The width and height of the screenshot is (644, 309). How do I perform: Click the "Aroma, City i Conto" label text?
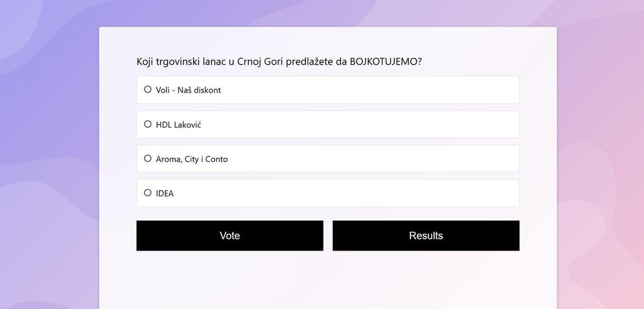[x=192, y=159]
